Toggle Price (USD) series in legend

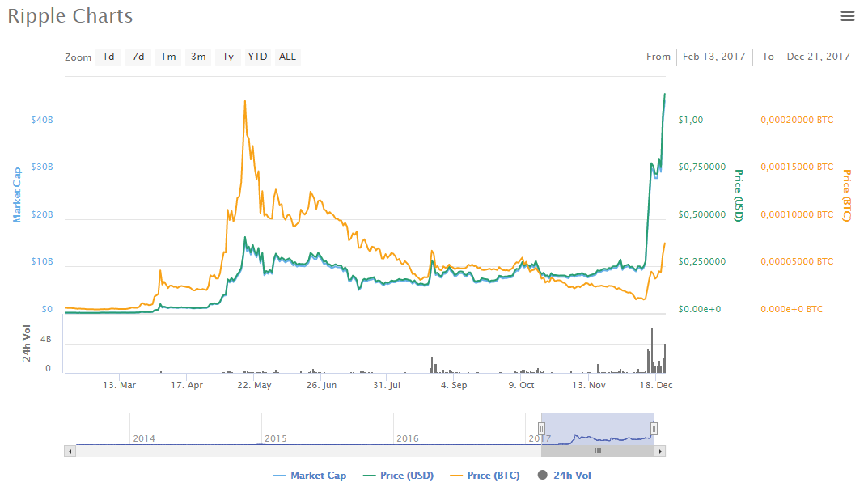(399, 476)
